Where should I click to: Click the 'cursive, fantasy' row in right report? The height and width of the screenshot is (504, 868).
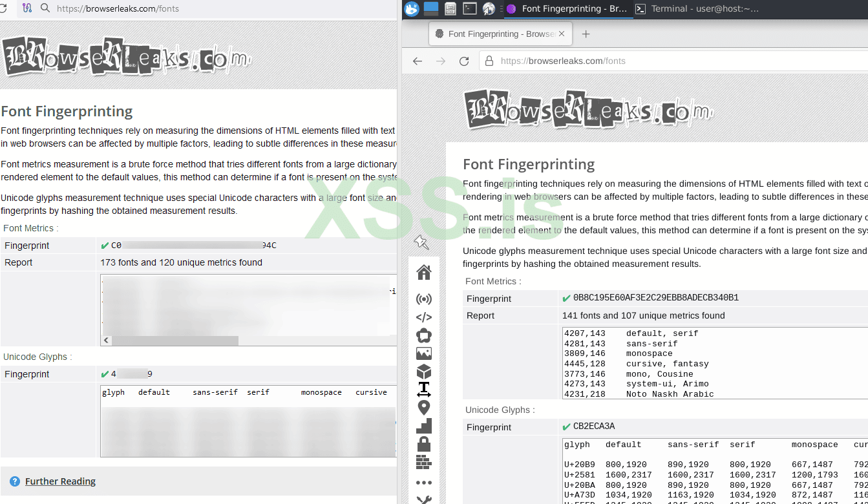point(636,364)
